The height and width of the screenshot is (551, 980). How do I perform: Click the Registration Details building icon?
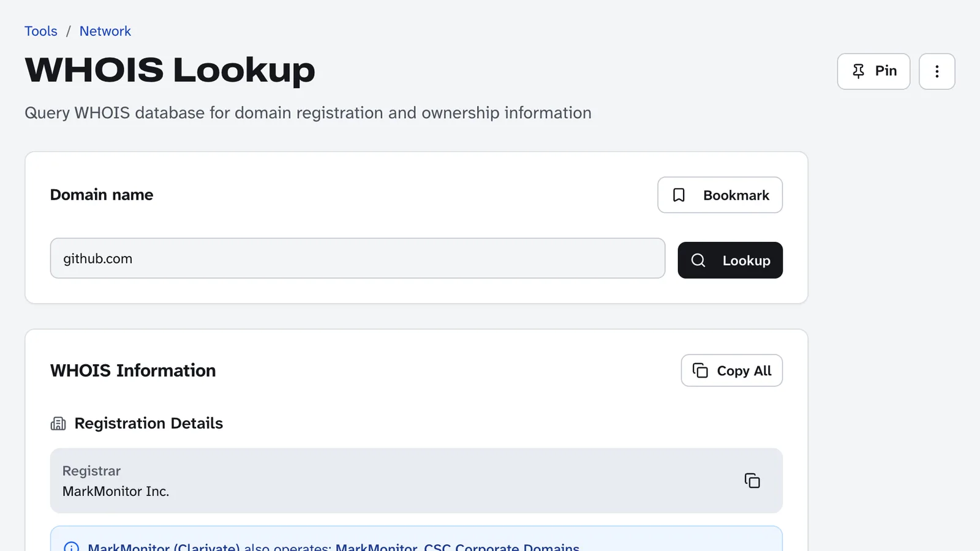[x=58, y=424]
